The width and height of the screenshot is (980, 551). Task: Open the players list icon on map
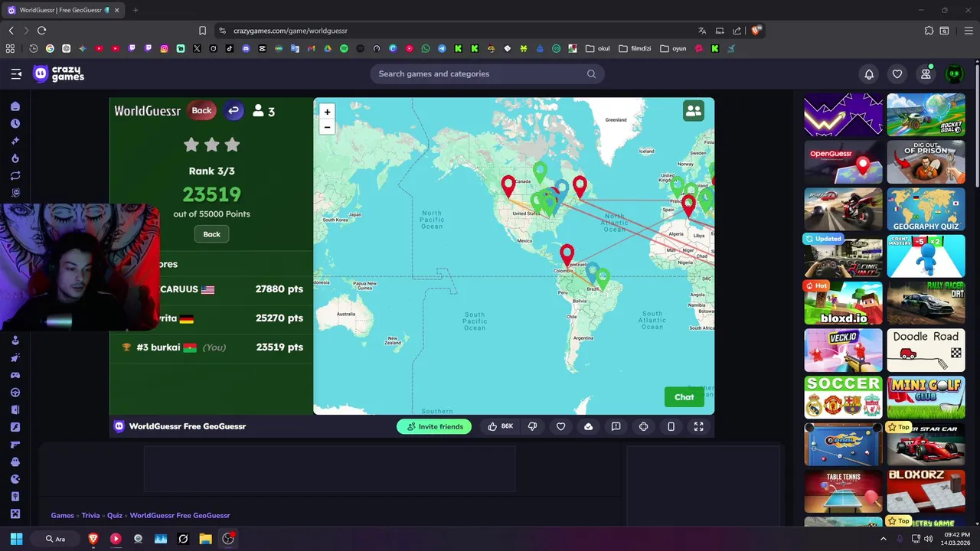(x=694, y=111)
